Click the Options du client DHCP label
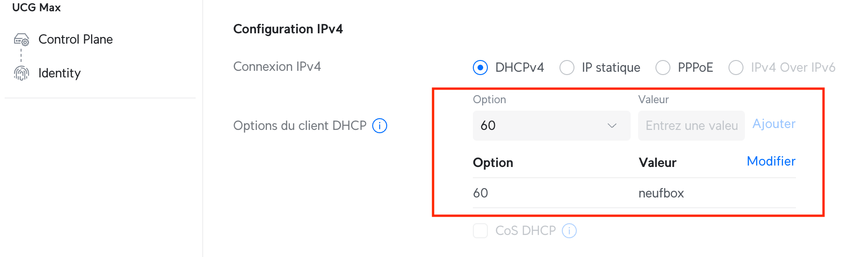The width and height of the screenshot is (868, 257). 300,126
